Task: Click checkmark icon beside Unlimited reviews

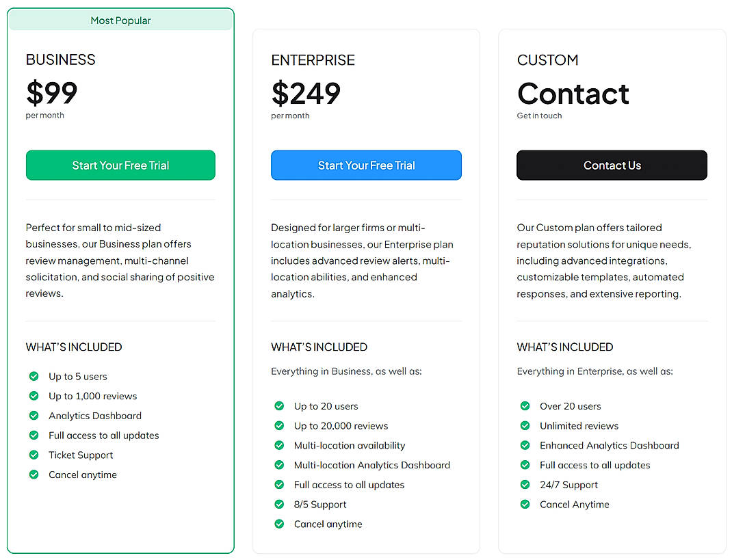Action: click(525, 425)
